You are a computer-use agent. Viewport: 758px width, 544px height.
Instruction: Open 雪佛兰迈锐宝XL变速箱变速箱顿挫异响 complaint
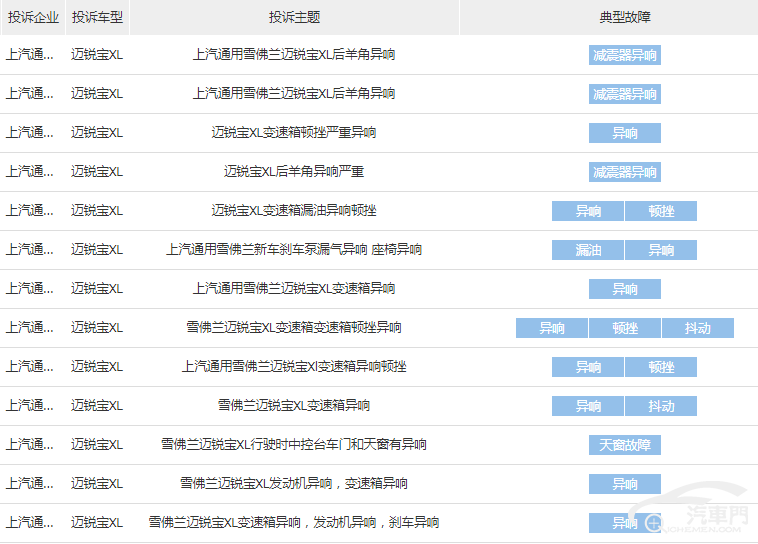294,327
